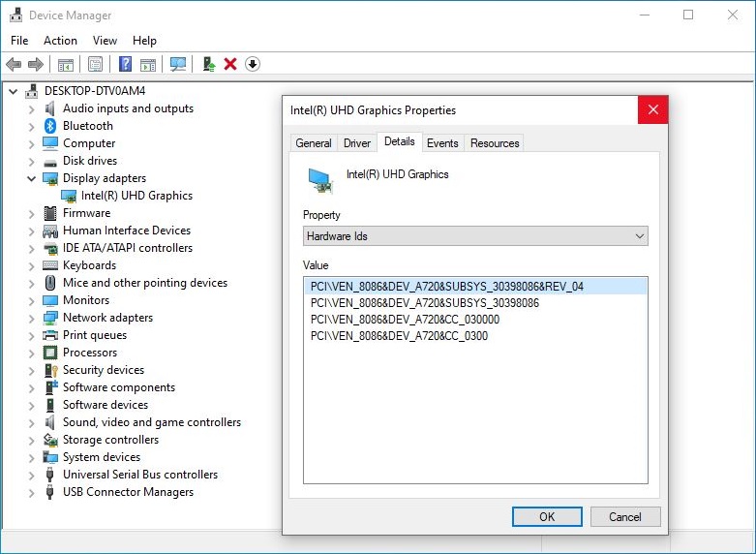Close the Intel UHD Graphics Properties dialog
This screenshot has height=554, width=756.
[x=653, y=110]
